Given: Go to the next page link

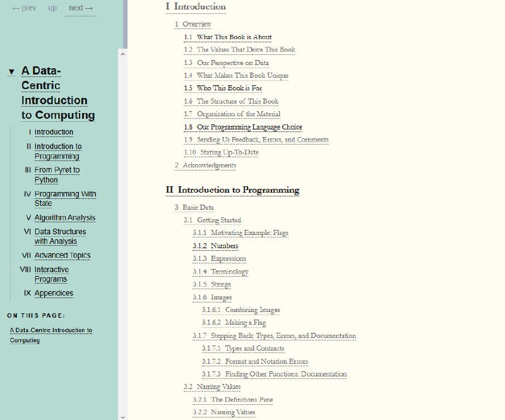Looking at the screenshot, I should click(x=81, y=8).
